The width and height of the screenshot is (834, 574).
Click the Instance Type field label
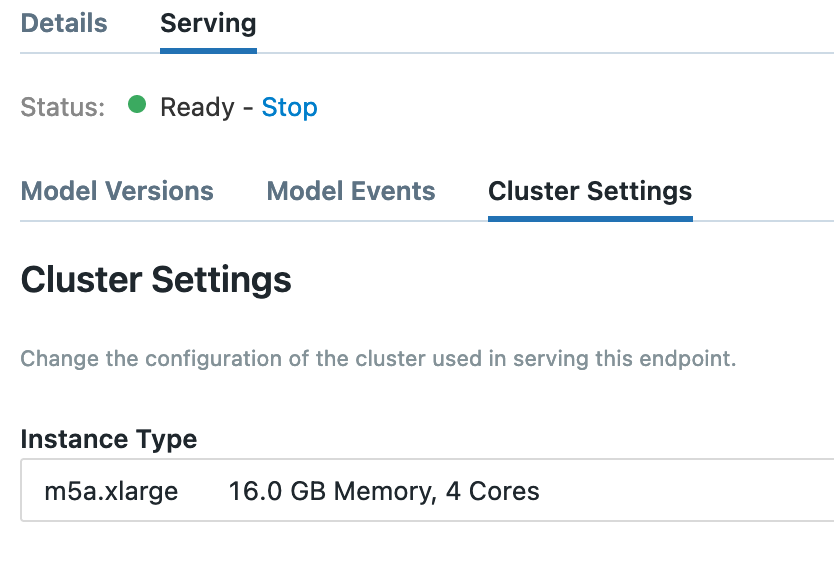109,439
